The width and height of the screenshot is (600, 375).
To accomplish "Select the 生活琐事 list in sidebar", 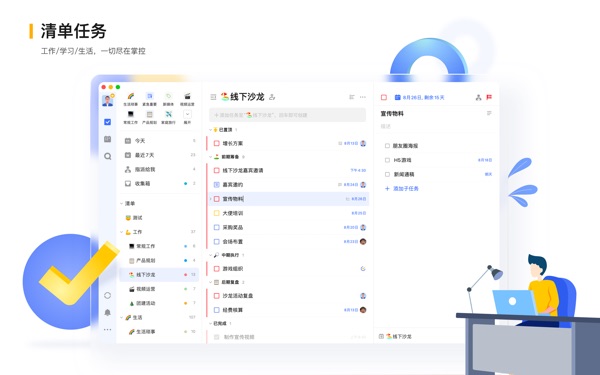I will pos(160,332).
